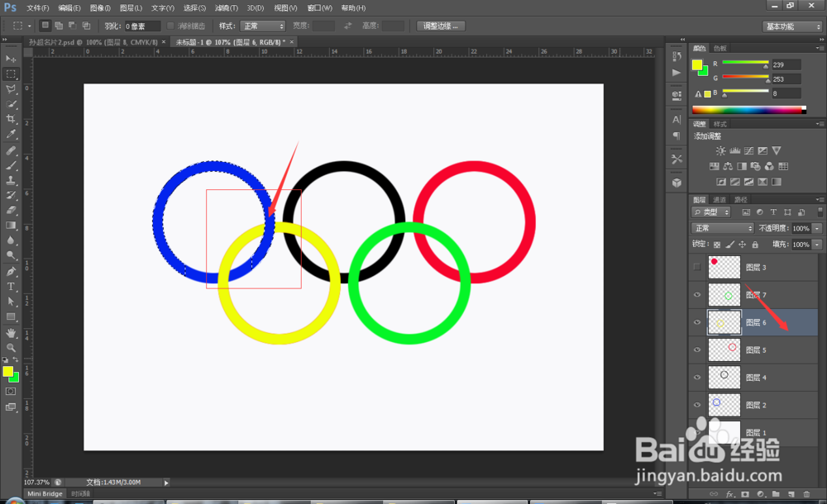Viewport: 827px width, 504px height.
Task: Switch to 孙超名片2.psd document tab
Action: pos(93,42)
